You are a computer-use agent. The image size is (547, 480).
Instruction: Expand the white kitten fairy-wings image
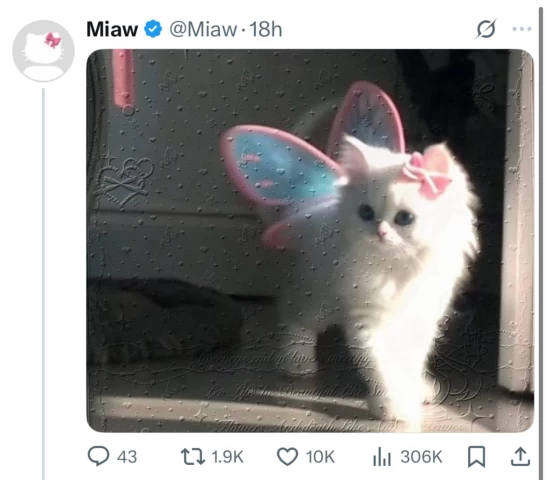[x=310, y=241]
